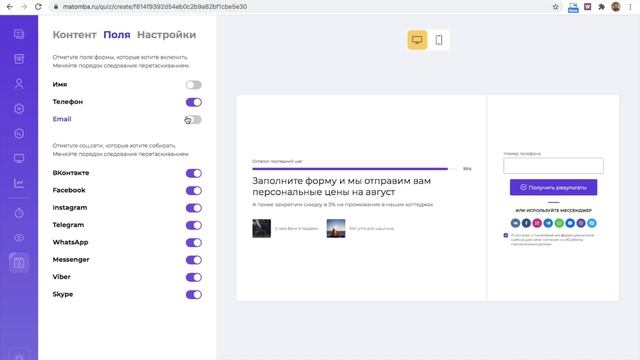
Task: Enable the Email field toggle
Action: point(193,120)
